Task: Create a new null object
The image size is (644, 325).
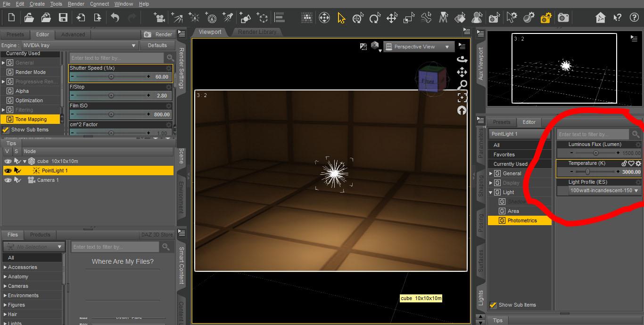Action: pyautogui.click(x=263, y=18)
